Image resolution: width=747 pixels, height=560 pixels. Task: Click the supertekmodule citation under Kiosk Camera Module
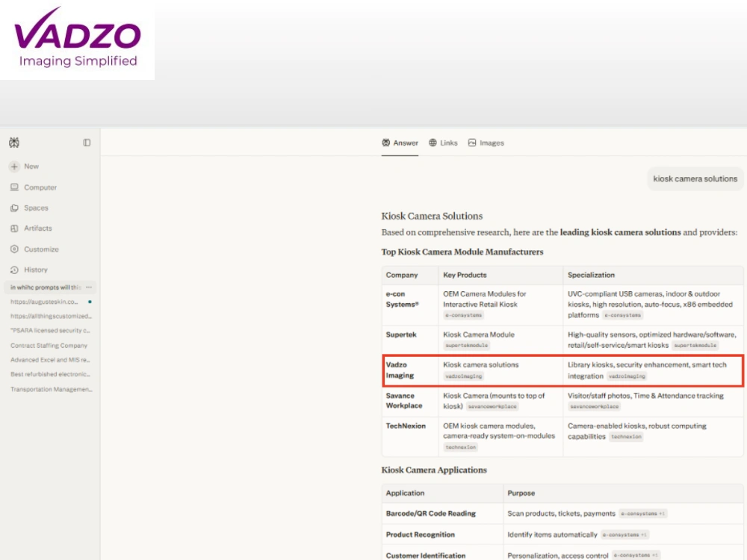(466, 345)
